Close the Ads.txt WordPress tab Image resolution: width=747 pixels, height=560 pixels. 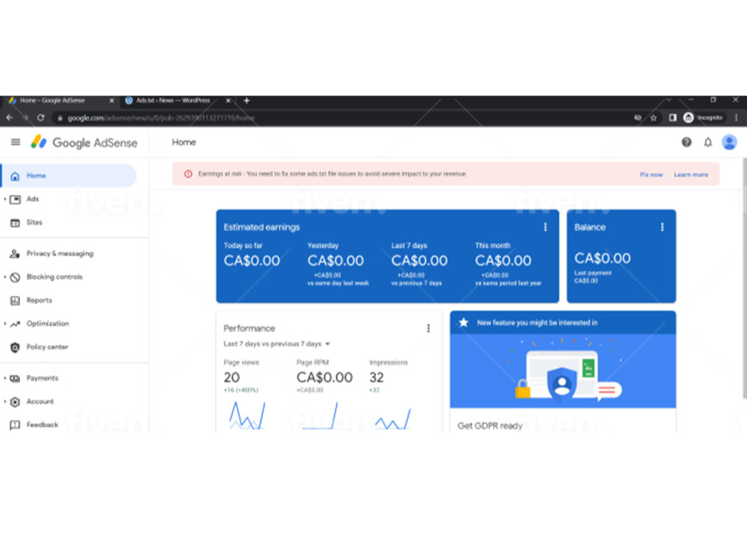[228, 101]
